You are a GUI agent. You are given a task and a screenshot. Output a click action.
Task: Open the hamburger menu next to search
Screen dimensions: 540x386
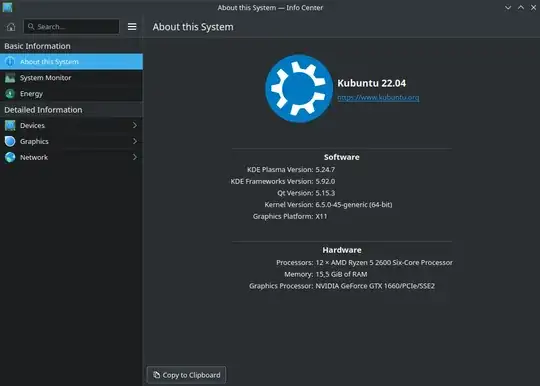[132, 27]
